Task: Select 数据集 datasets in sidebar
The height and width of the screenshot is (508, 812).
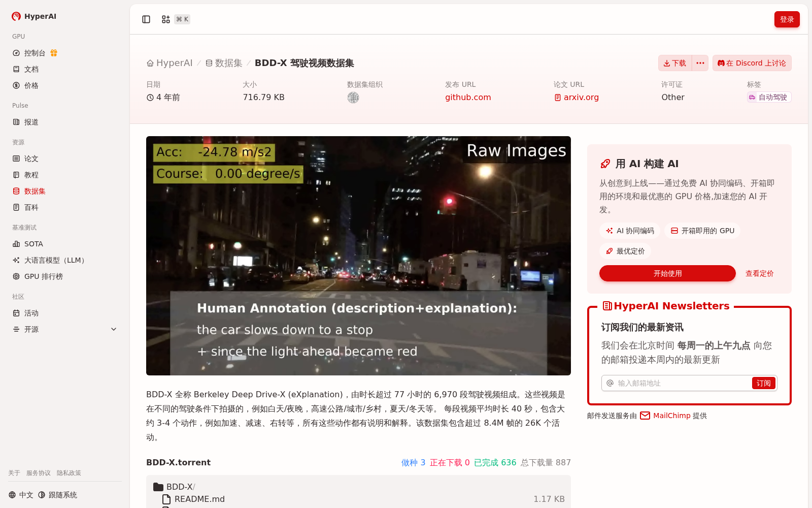Action: pyautogui.click(x=65, y=191)
